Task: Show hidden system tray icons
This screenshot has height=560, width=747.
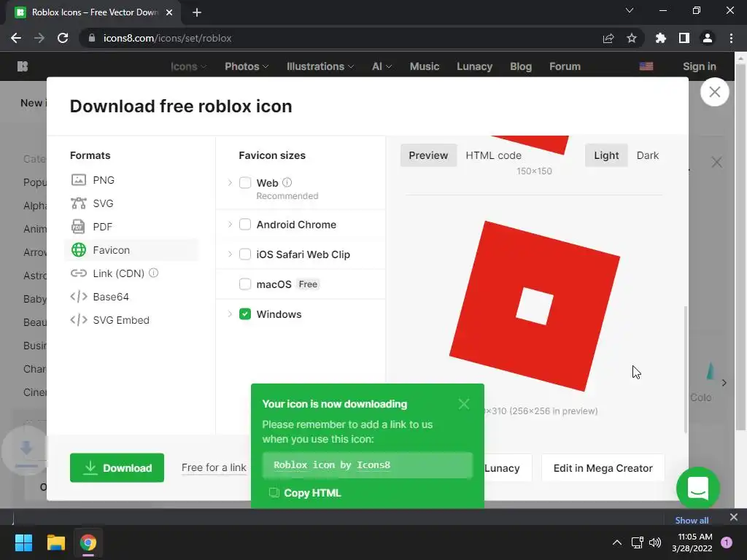Action: [617, 542]
